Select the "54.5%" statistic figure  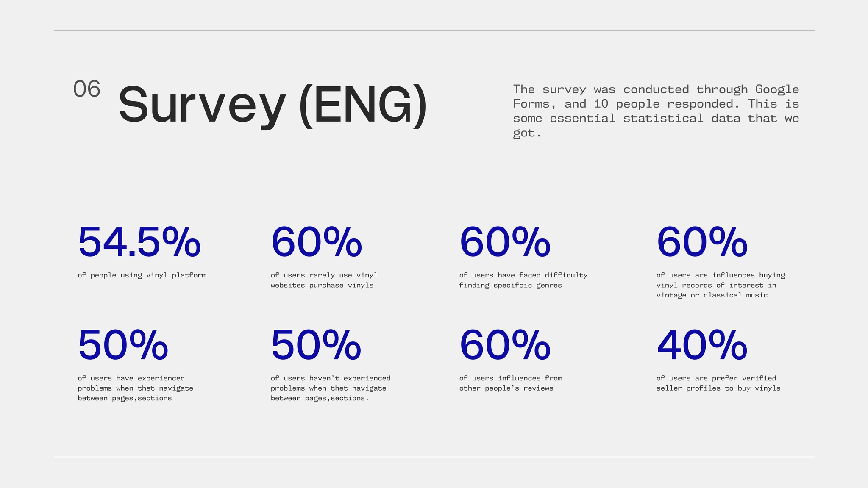click(139, 242)
